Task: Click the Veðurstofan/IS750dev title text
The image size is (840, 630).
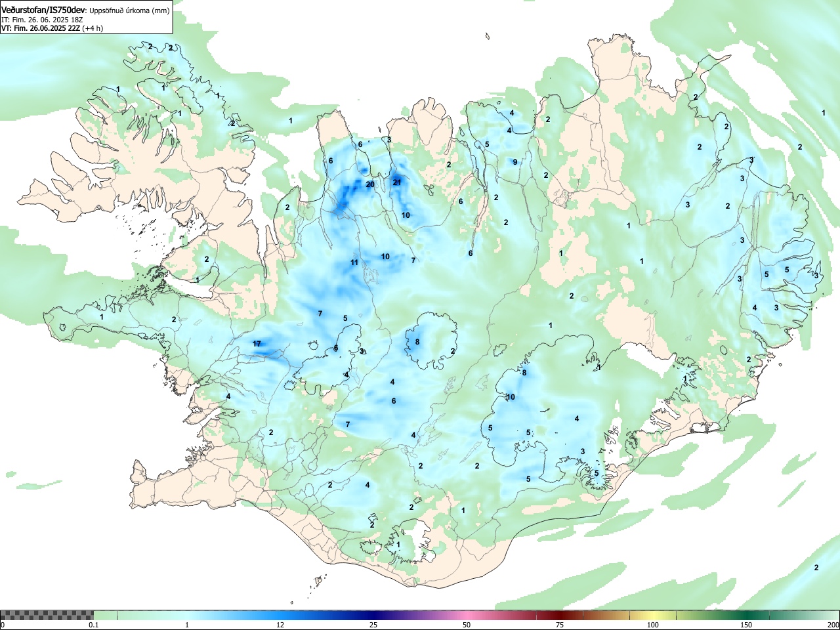Action: pos(43,9)
